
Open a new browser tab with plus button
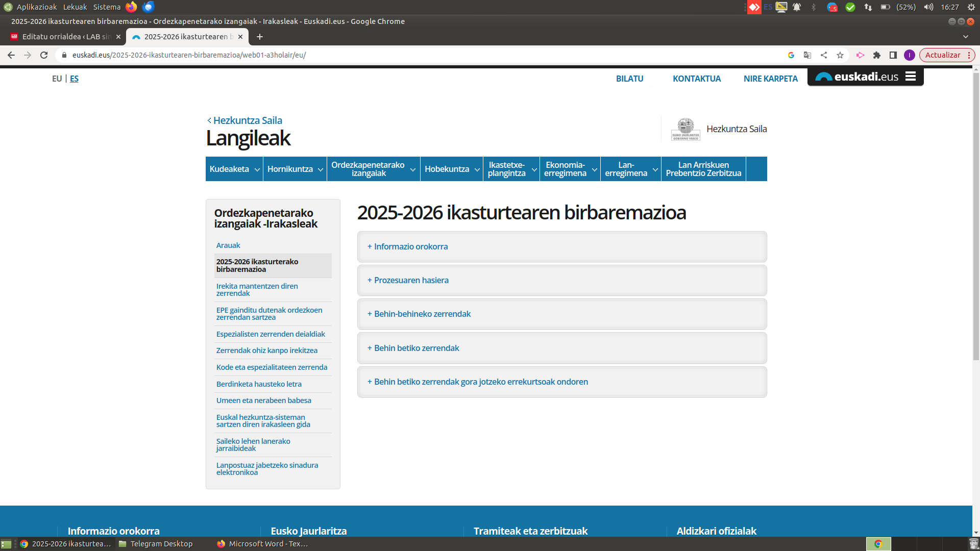point(260,37)
